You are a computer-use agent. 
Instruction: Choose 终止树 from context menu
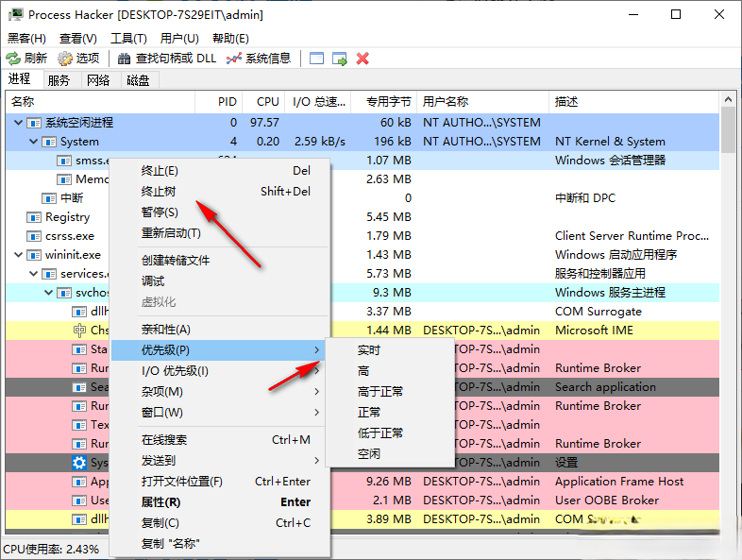pyautogui.click(x=219, y=192)
